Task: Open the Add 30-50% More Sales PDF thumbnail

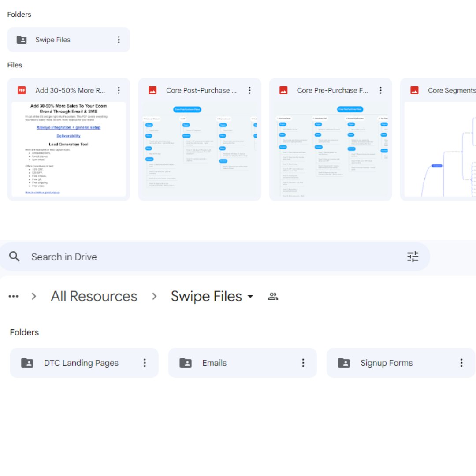Action: (69, 149)
